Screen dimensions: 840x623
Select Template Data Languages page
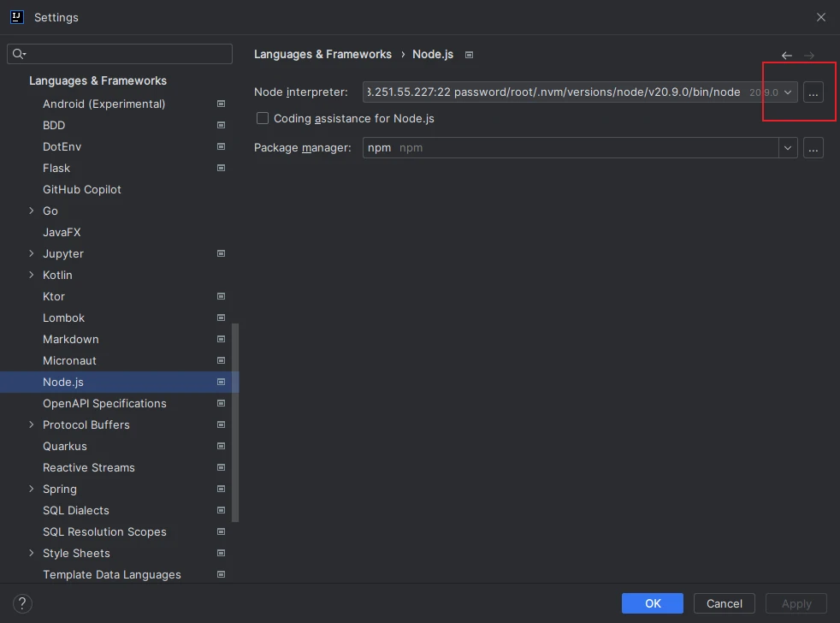coord(112,575)
